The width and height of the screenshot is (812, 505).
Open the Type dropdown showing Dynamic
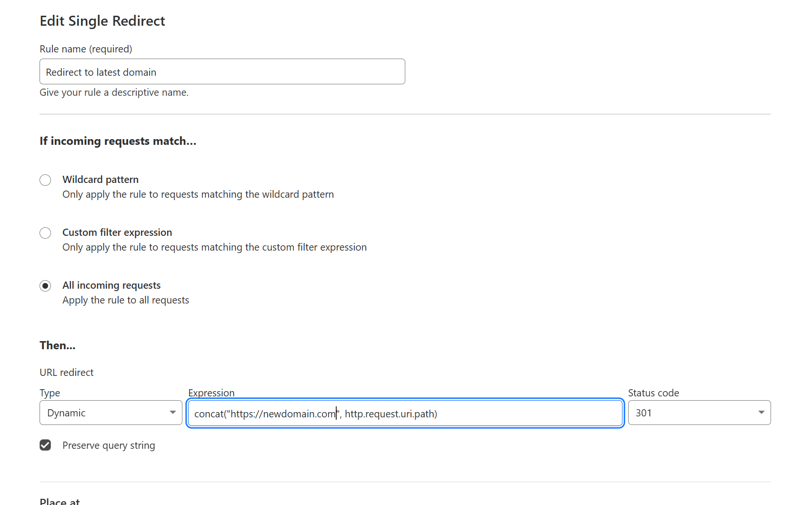point(111,413)
